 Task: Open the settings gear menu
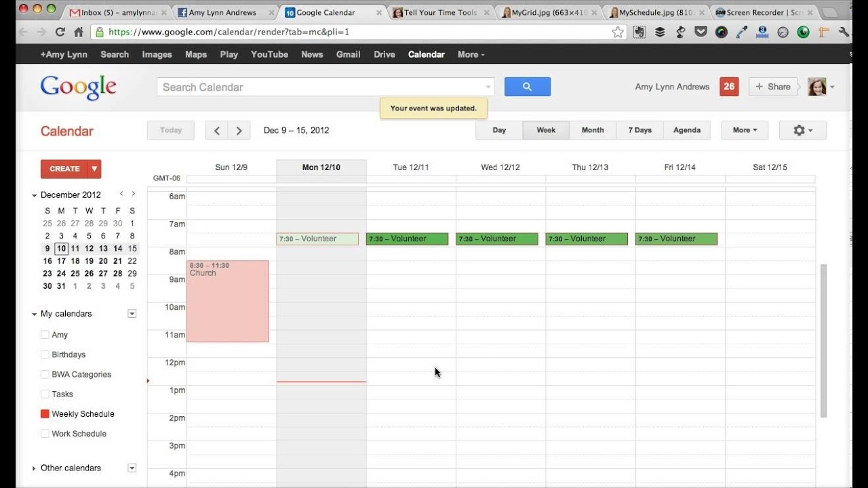[803, 130]
